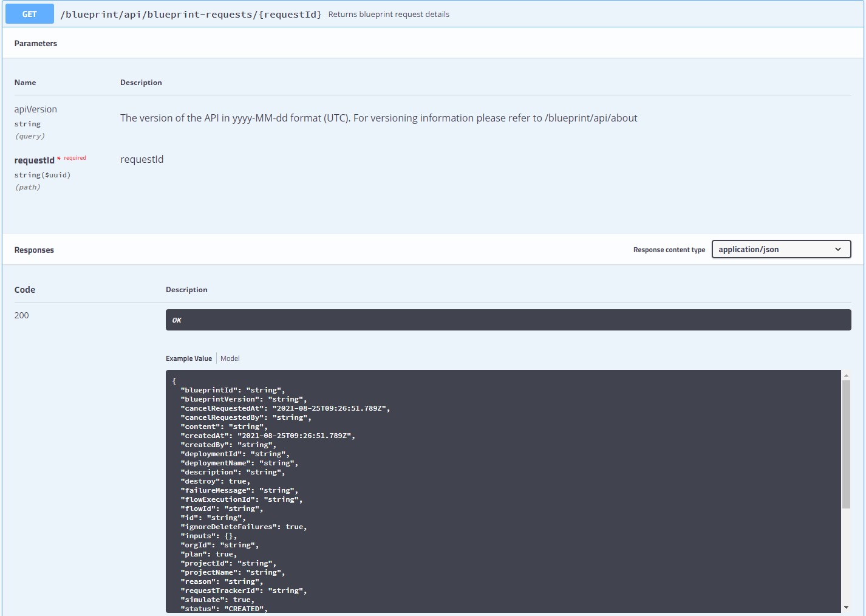Click the 'Response content type' label
The image size is (866, 616).
coord(669,250)
